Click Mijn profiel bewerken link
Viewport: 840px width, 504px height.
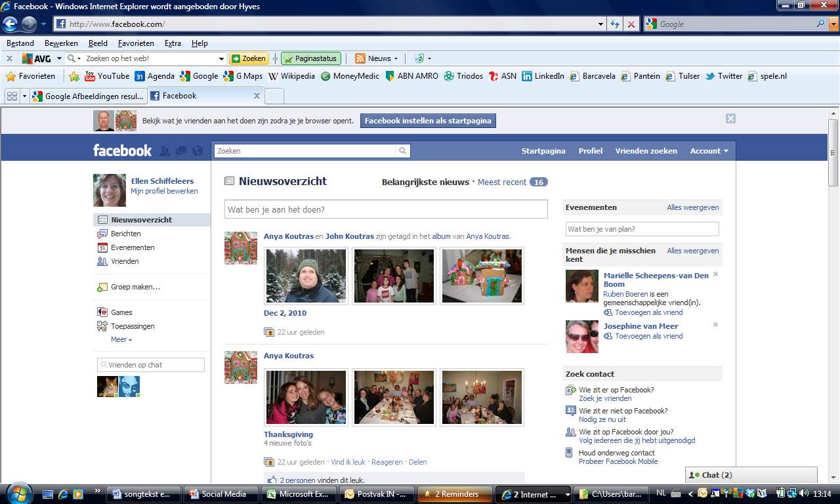tap(164, 191)
